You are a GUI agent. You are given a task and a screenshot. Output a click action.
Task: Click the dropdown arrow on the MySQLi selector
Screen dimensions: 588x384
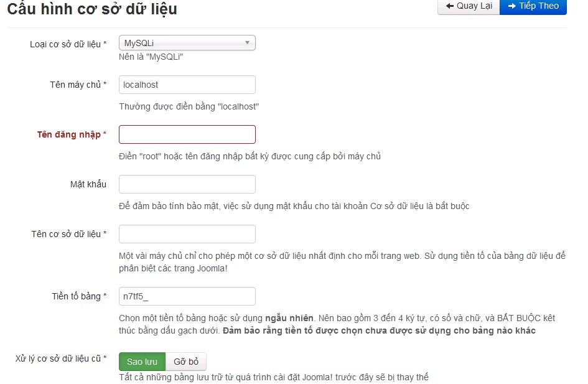(248, 42)
